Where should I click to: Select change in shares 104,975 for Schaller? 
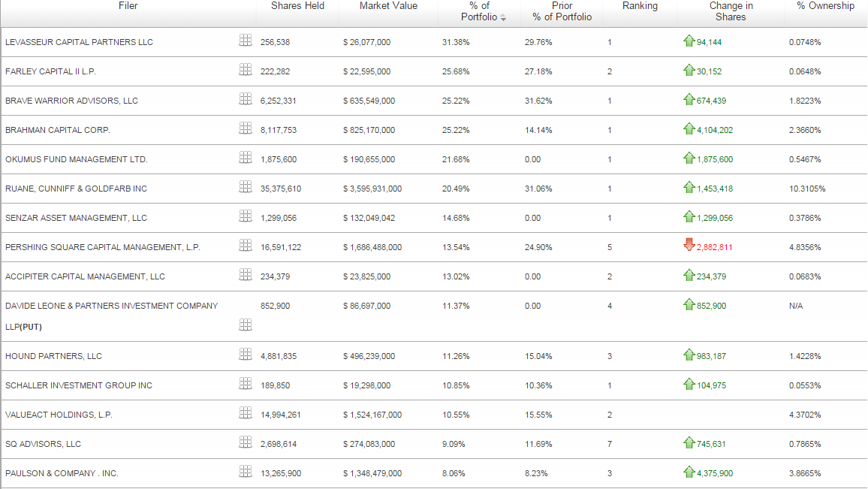pos(711,386)
